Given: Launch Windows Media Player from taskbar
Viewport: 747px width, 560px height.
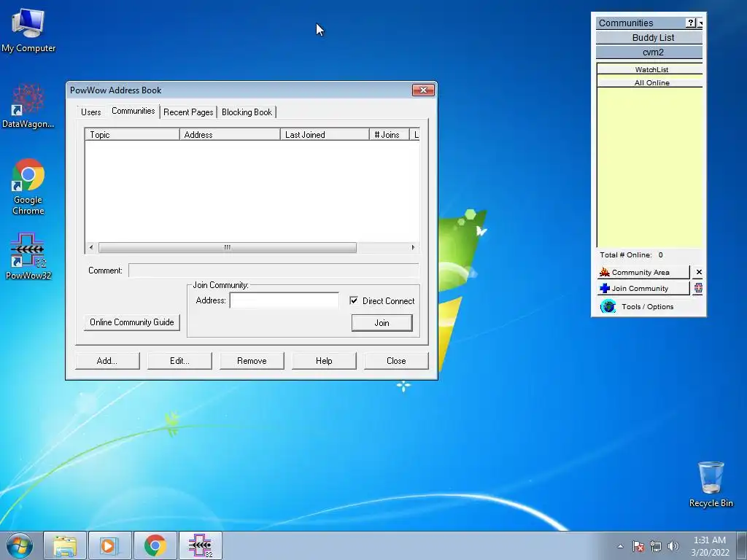Looking at the screenshot, I should pyautogui.click(x=109, y=545).
